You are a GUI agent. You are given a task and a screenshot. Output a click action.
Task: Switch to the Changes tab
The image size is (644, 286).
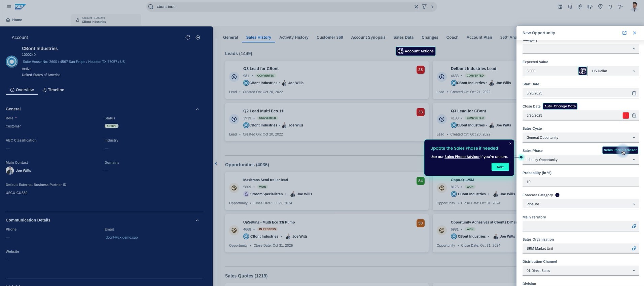coord(430,37)
